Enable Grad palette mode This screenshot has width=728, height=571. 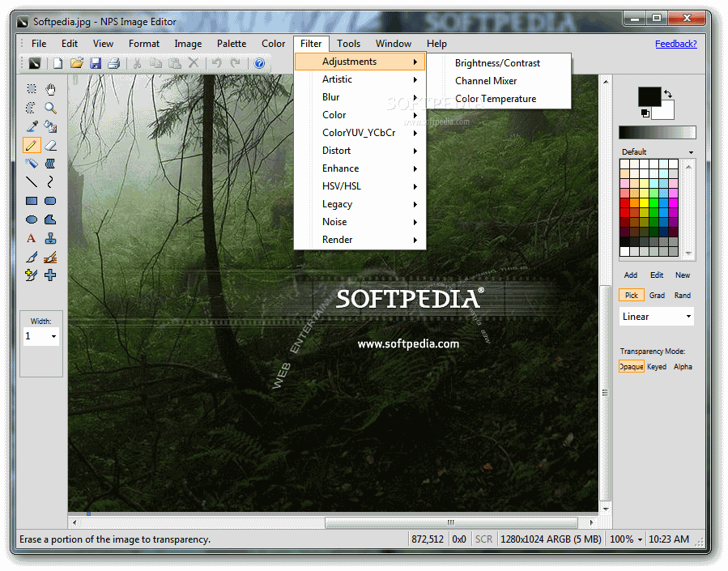pyautogui.click(x=657, y=296)
